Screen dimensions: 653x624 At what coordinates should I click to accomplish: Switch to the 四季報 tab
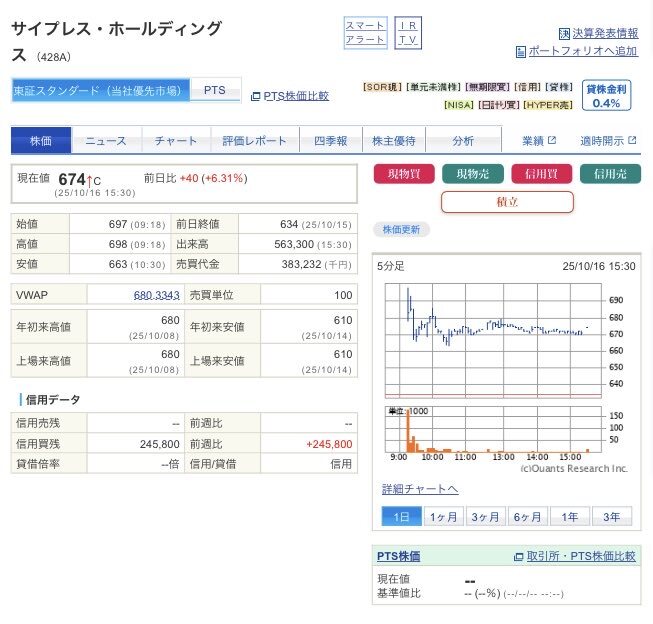coord(331,141)
